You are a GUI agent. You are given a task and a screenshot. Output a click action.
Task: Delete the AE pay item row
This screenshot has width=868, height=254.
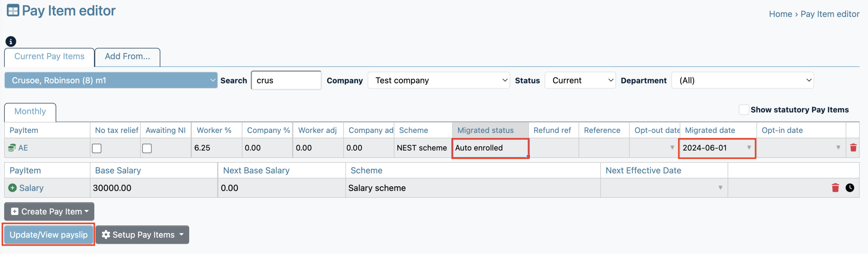(853, 148)
